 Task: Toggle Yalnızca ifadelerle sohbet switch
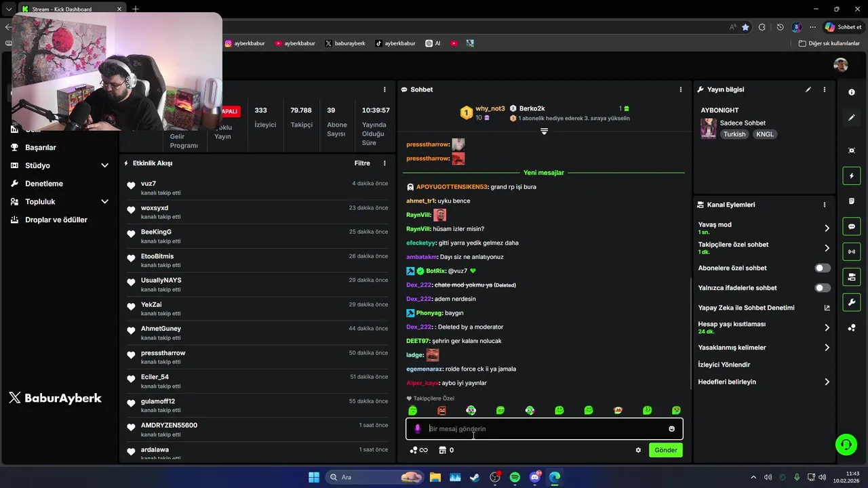coord(823,288)
